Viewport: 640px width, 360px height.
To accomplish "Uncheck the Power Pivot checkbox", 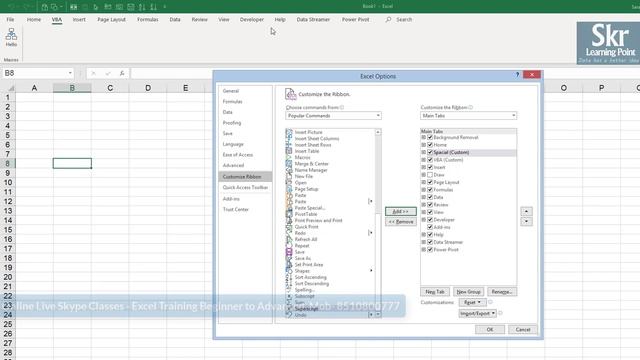I will (x=430, y=249).
